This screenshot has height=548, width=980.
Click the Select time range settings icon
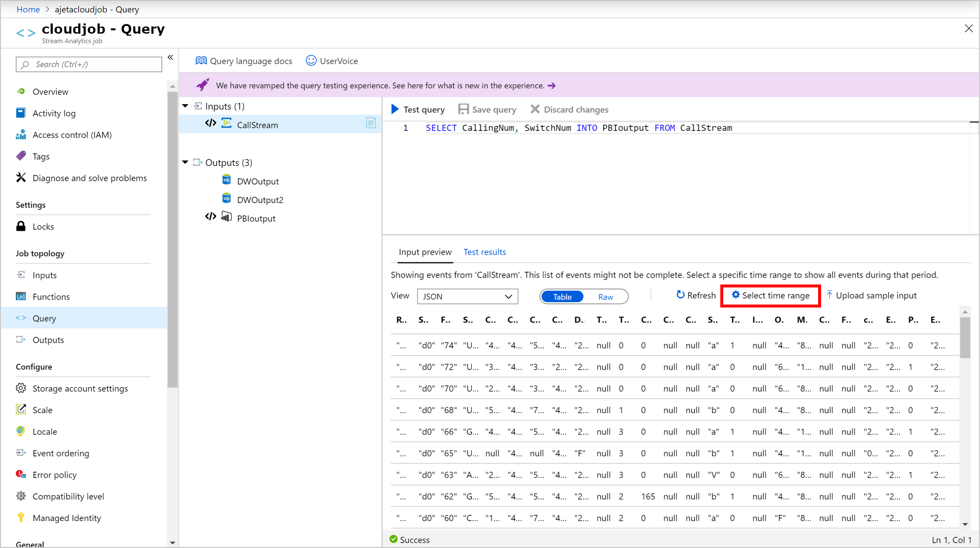coord(735,295)
